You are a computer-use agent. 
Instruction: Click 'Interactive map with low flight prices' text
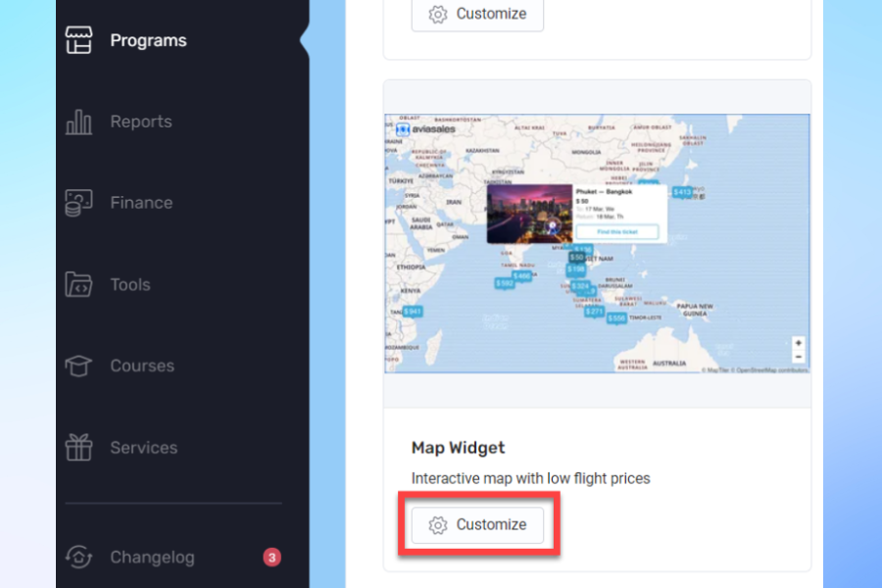pos(530,478)
